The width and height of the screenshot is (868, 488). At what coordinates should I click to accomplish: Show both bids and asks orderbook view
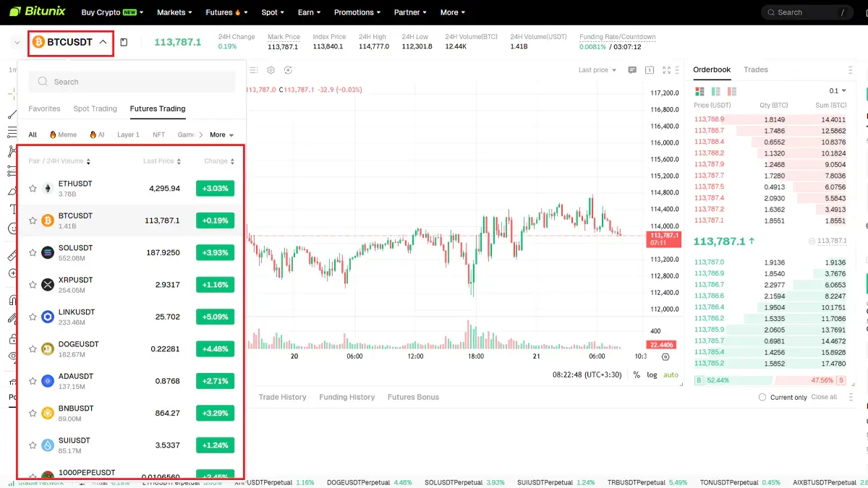coord(699,91)
